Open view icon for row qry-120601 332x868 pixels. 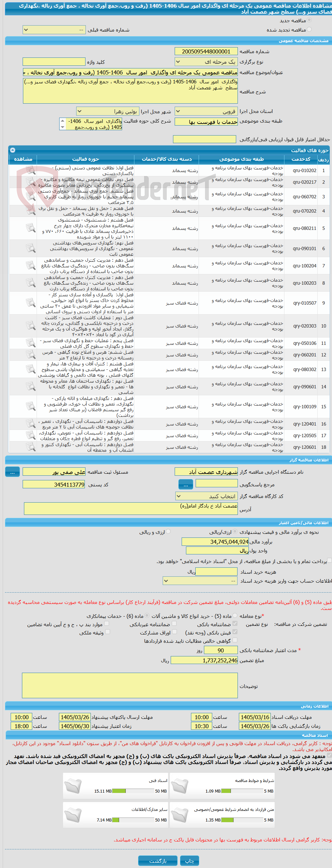click(31, 447)
